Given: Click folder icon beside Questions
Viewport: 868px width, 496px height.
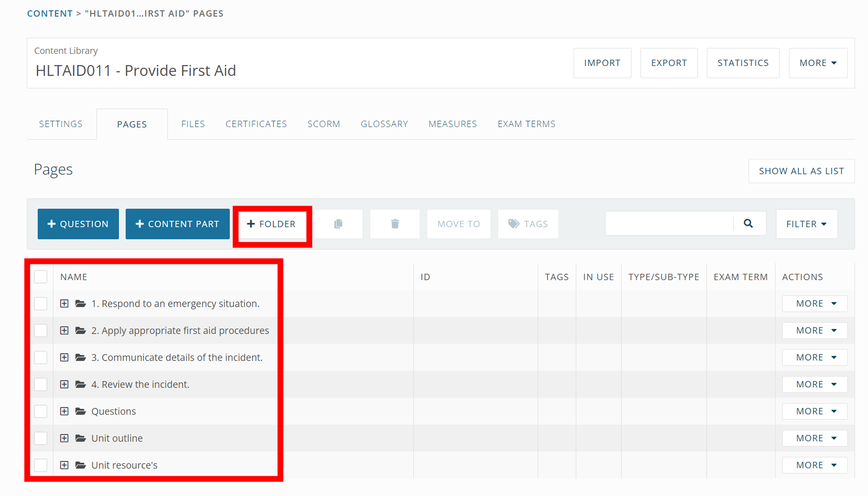Looking at the screenshot, I should click(80, 412).
